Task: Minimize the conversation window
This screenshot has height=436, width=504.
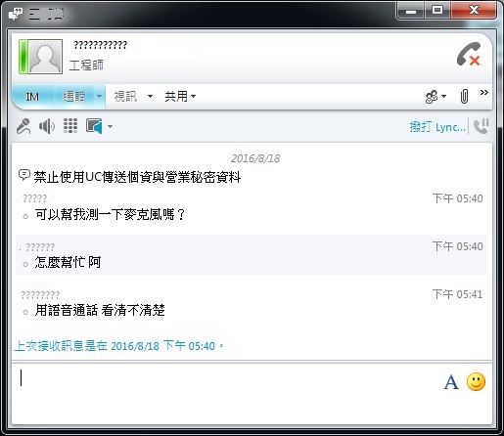Action: point(411,11)
